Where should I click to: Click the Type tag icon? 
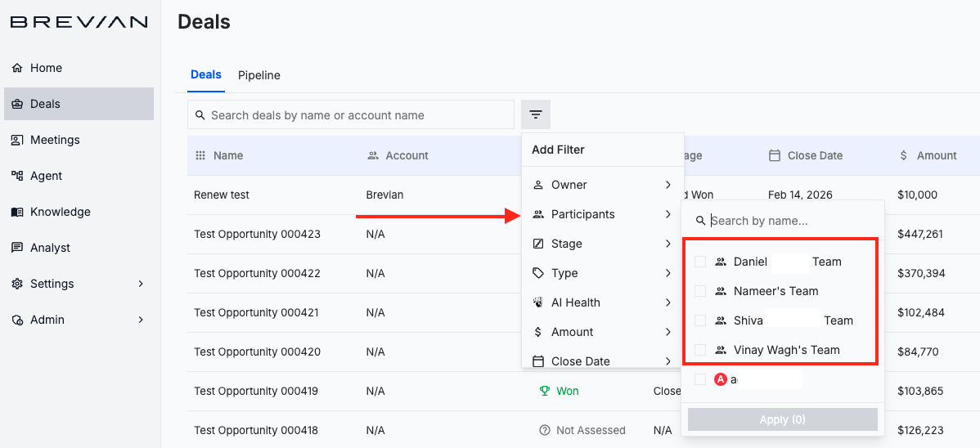pyautogui.click(x=537, y=273)
